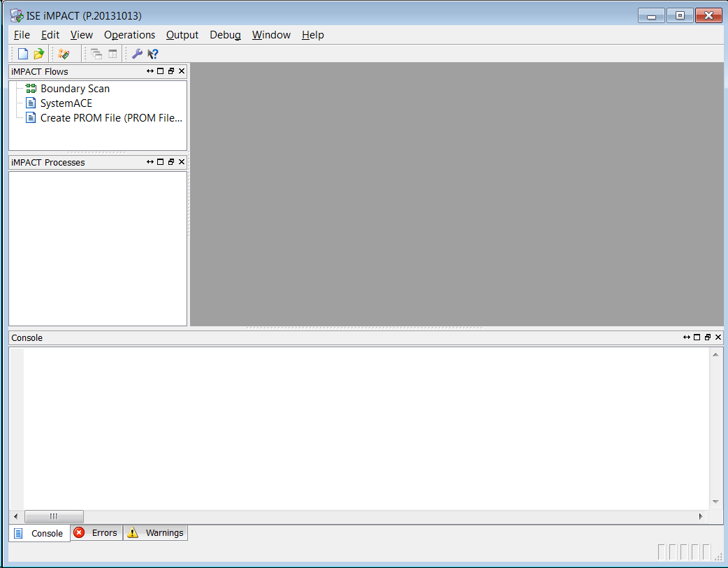Minimize the ISE iMPACT window

tap(651, 15)
